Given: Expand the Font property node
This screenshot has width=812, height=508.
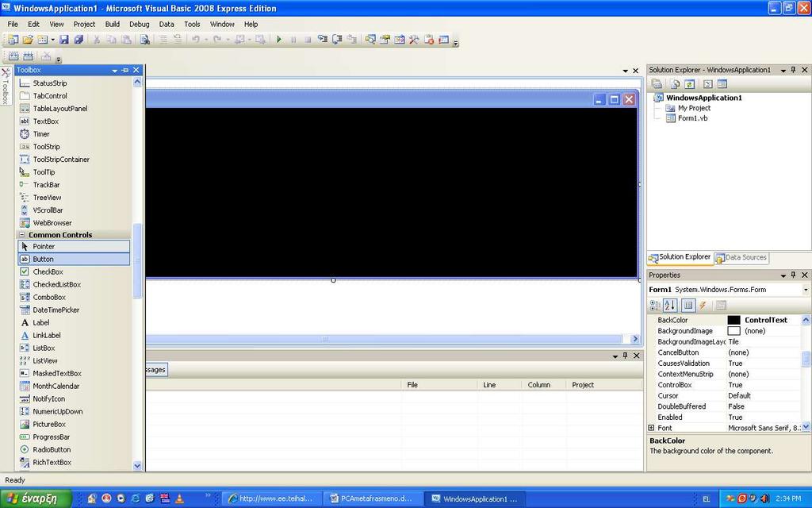Looking at the screenshot, I should [x=652, y=428].
